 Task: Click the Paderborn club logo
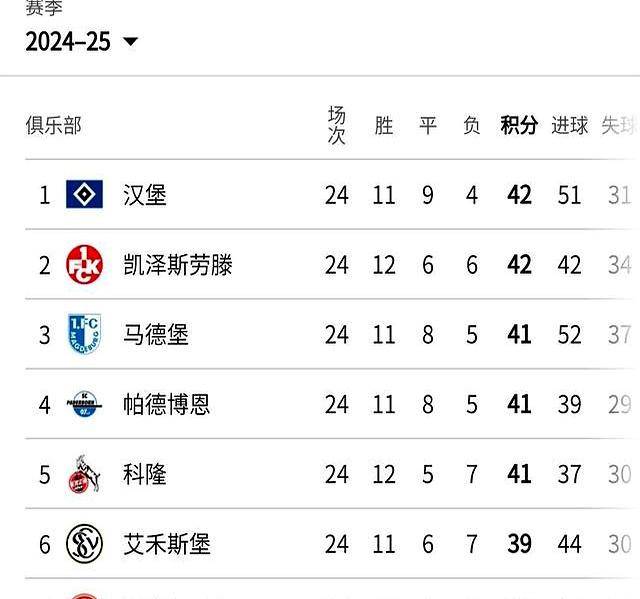(x=84, y=404)
